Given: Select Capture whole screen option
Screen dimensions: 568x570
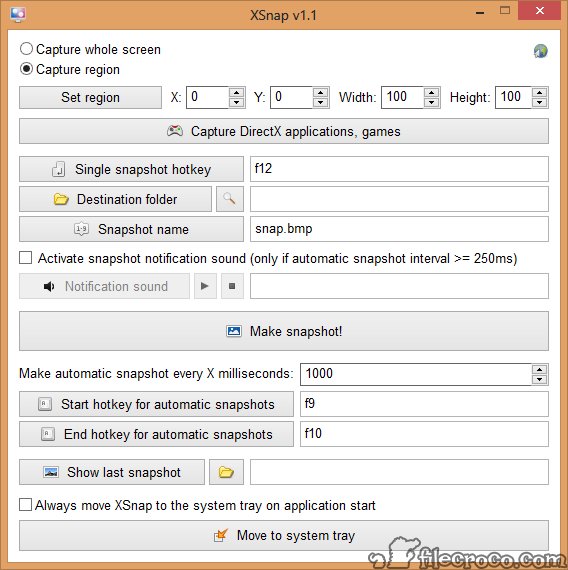Looking at the screenshot, I should pyautogui.click(x=27, y=49).
